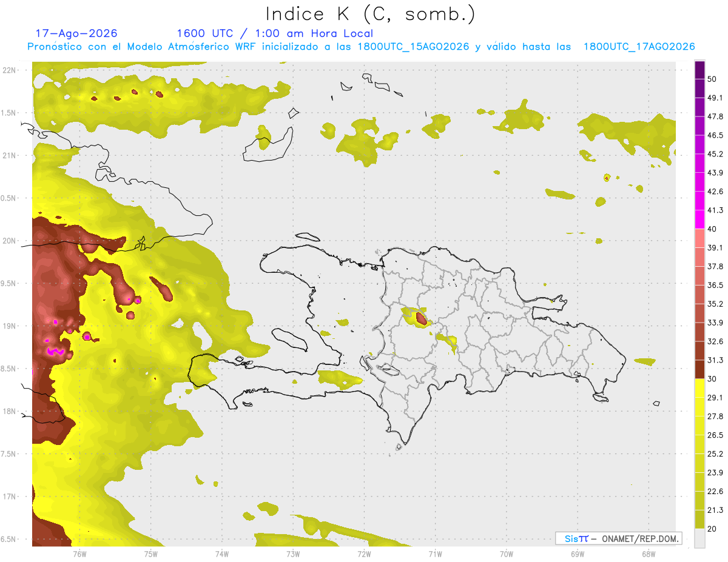Click the "SisTT - ONAMET/REP.DOM." label box
The height and width of the screenshot is (562, 728).
pos(618,538)
